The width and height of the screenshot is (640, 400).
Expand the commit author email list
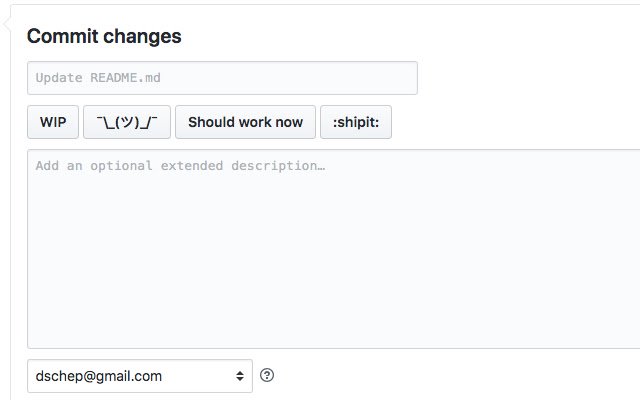coord(139,376)
